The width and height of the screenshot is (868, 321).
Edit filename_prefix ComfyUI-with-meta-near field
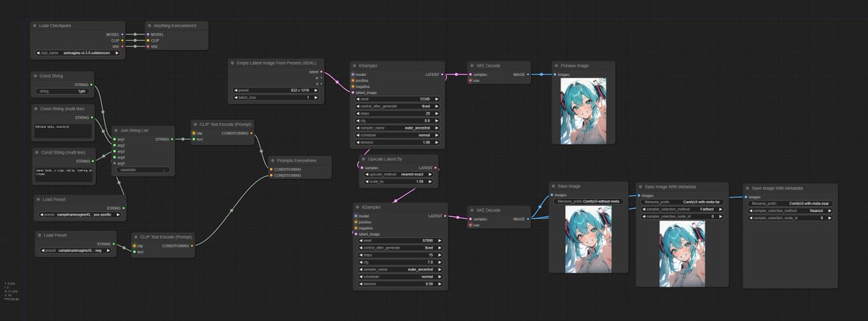[790, 203]
